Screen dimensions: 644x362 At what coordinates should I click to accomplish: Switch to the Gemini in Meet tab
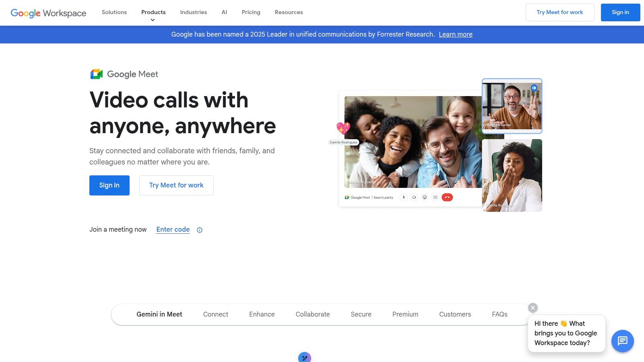[159, 314]
